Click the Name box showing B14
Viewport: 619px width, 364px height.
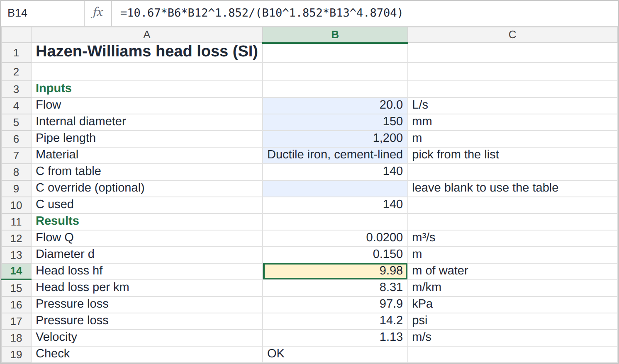[x=43, y=13]
